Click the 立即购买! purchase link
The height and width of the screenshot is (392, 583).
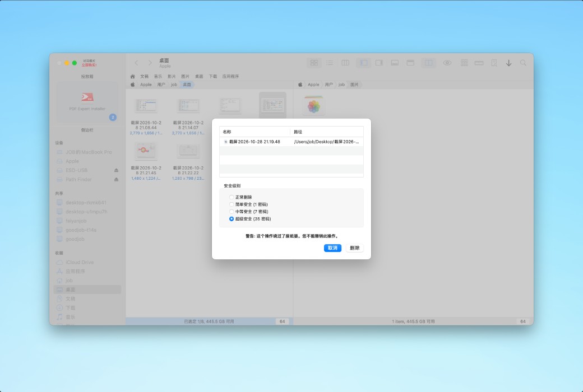pyautogui.click(x=89, y=65)
